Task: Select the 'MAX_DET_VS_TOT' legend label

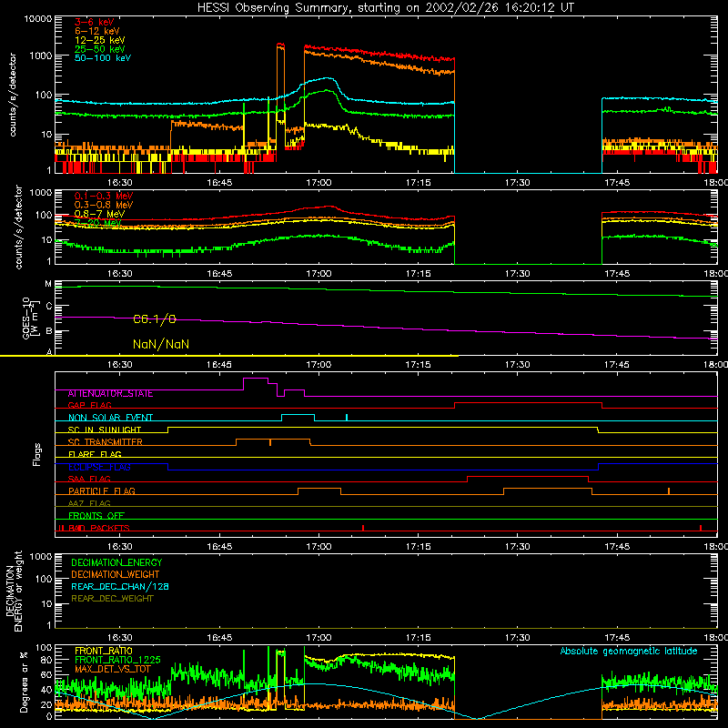Action: [x=113, y=669]
